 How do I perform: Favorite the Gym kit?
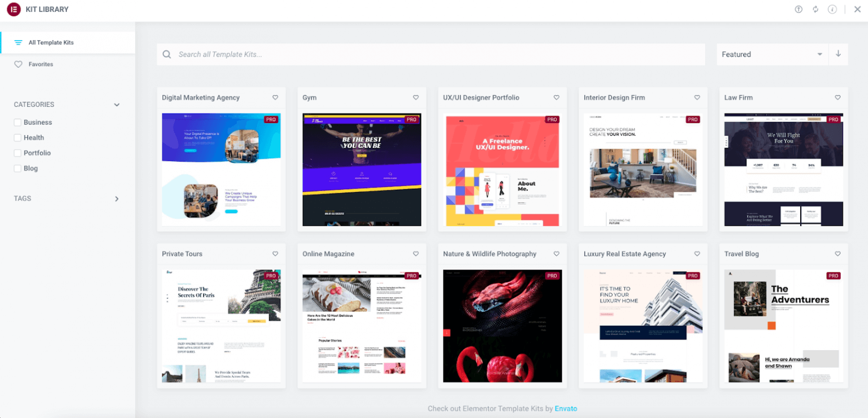pyautogui.click(x=416, y=98)
